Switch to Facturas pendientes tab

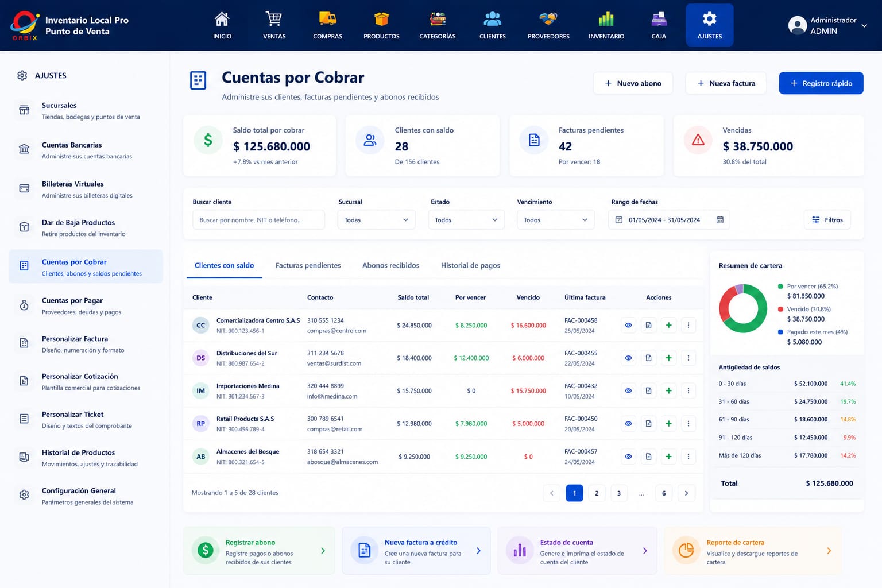click(308, 265)
